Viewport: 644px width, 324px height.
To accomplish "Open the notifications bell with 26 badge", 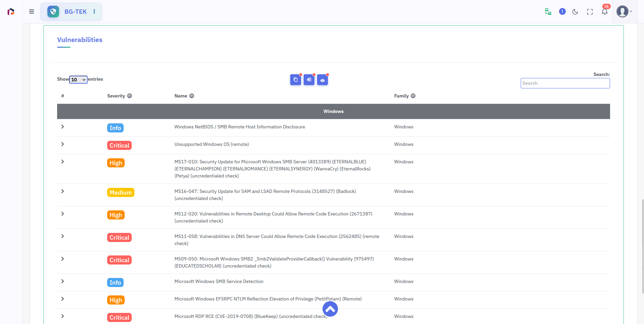I will 604,12.
